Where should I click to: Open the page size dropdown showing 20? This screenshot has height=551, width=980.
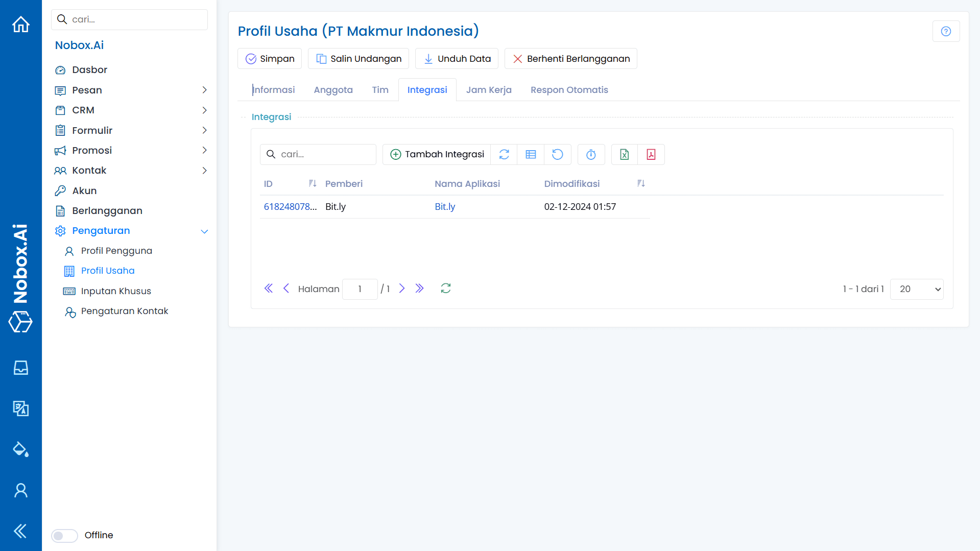click(916, 289)
